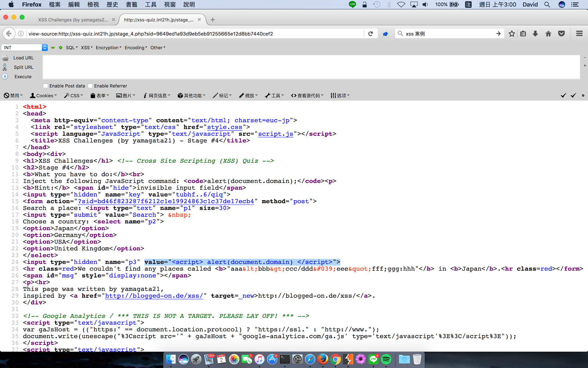Enable Referrer checkbox
This screenshot has height=368, width=588.
coord(90,86)
